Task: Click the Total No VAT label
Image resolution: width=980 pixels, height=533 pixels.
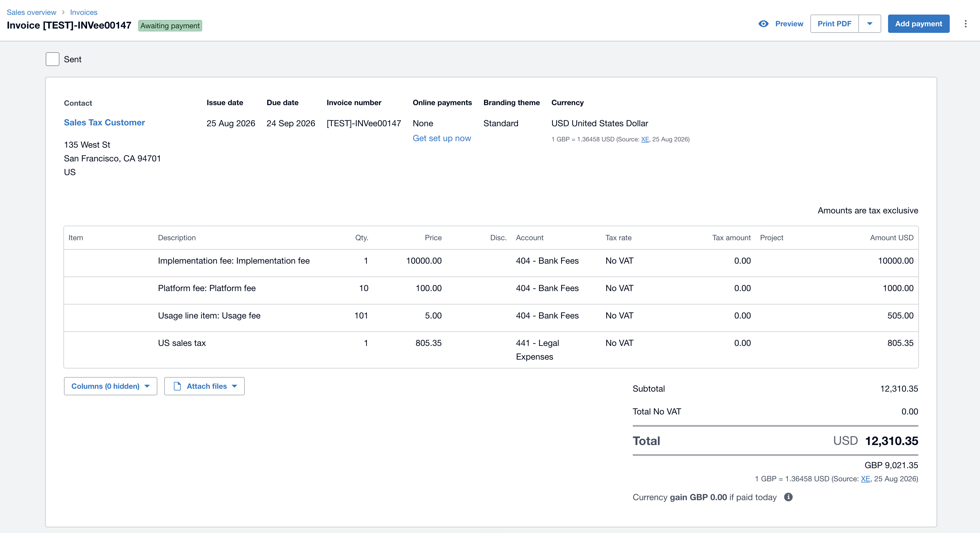Action: coord(657,411)
